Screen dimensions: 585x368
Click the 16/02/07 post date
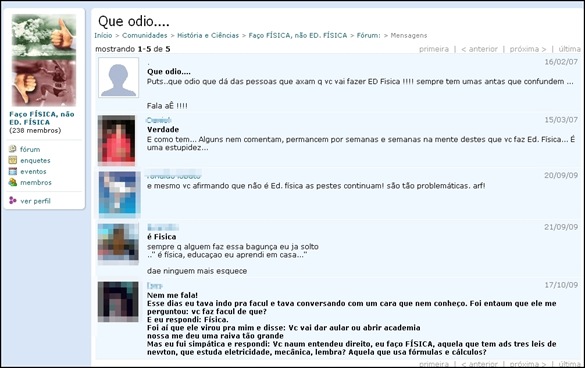tap(561, 62)
